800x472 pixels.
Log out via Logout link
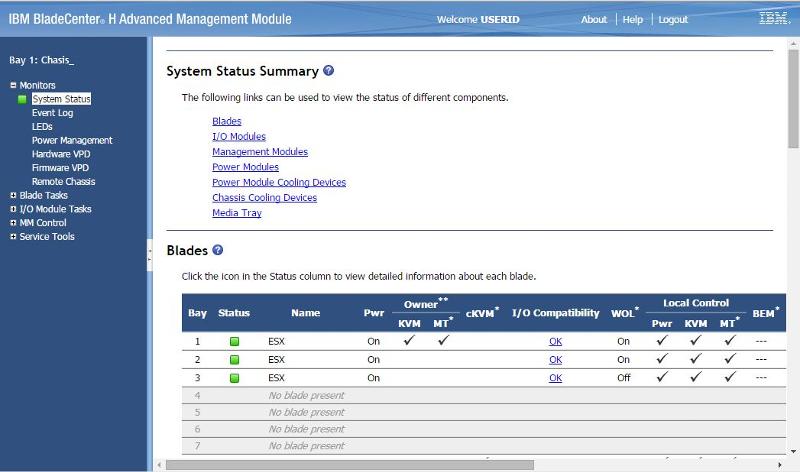pyautogui.click(x=673, y=19)
